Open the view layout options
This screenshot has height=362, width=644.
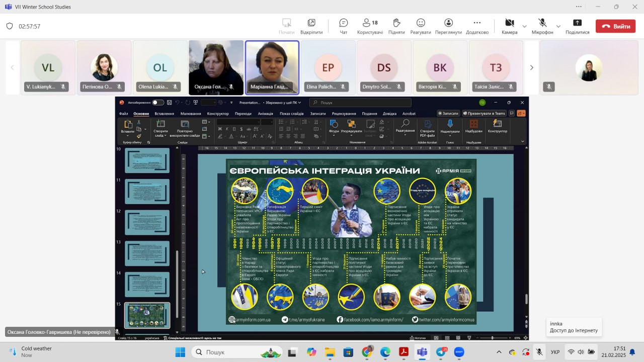[448, 26]
